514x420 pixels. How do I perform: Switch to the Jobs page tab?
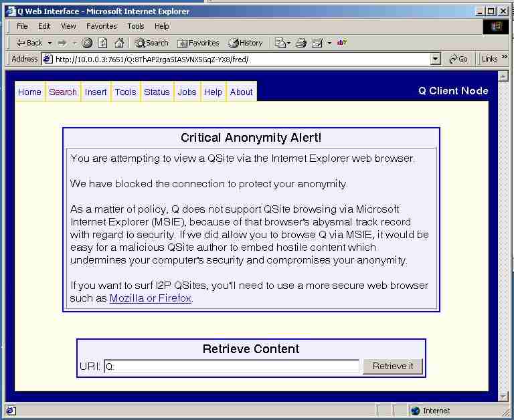point(187,92)
